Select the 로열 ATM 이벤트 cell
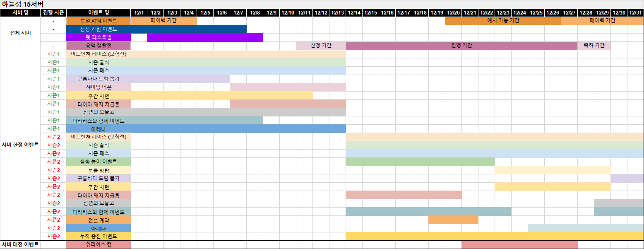Viewport: 644px width, 249px height. pos(98,21)
